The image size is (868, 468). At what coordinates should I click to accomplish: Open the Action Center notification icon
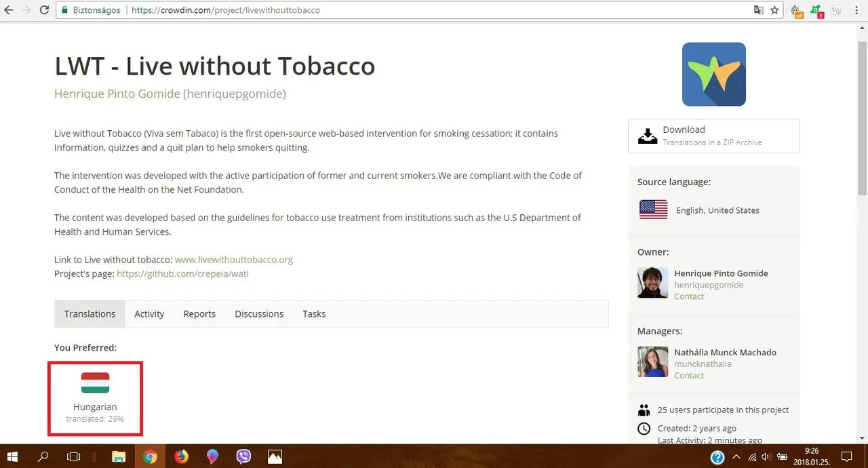[846, 456]
